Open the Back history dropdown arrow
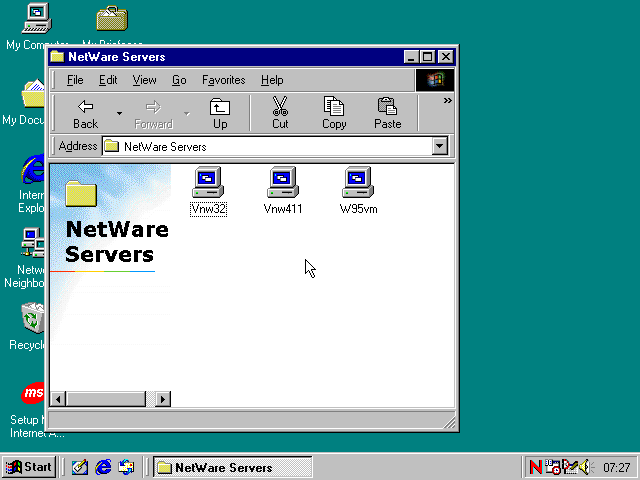The height and width of the screenshot is (480, 640). pyautogui.click(x=119, y=114)
